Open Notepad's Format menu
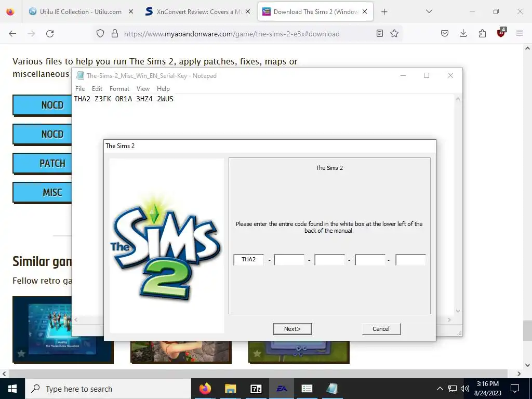 [x=119, y=88]
